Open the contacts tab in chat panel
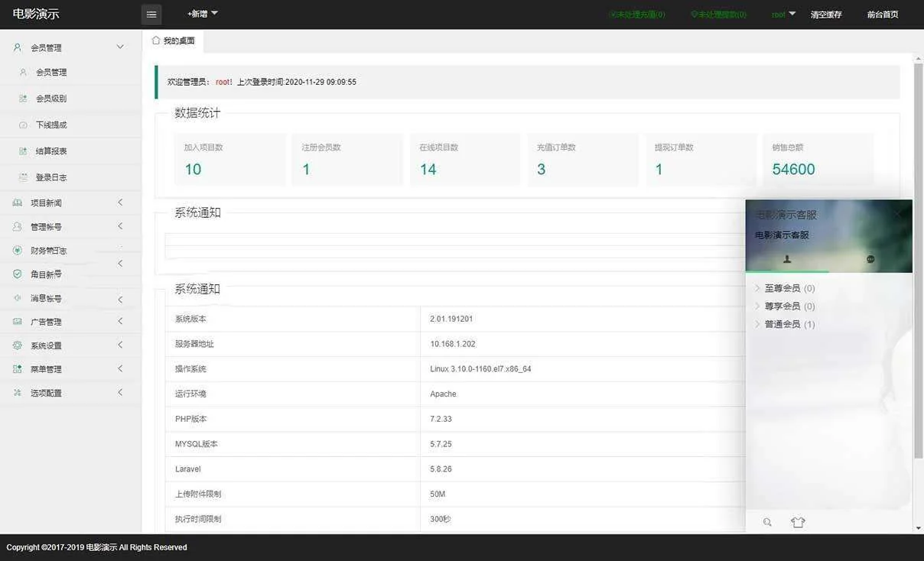Viewport: 924px width, 561px height. coord(787,259)
